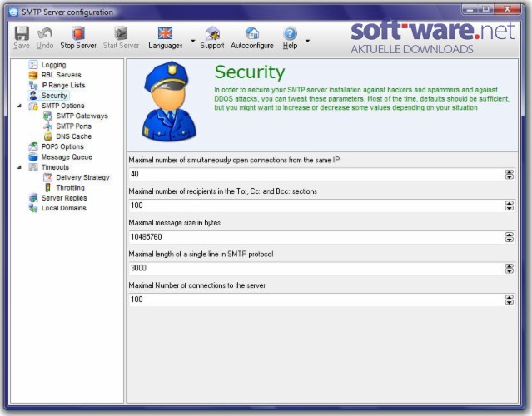Select Server Replies in the tree
The height and width of the screenshot is (416, 532).
pos(64,198)
